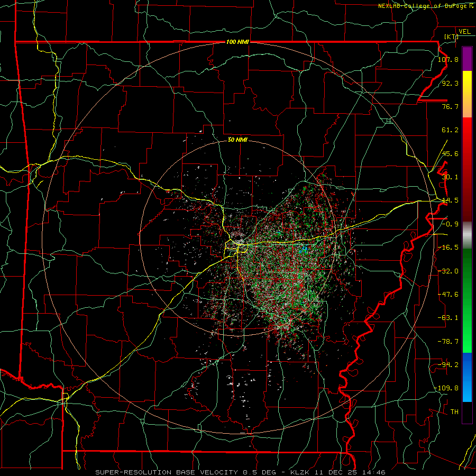Click the 50 NMI range ring label
The height and width of the screenshot is (476, 476).
click(x=237, y=140)
